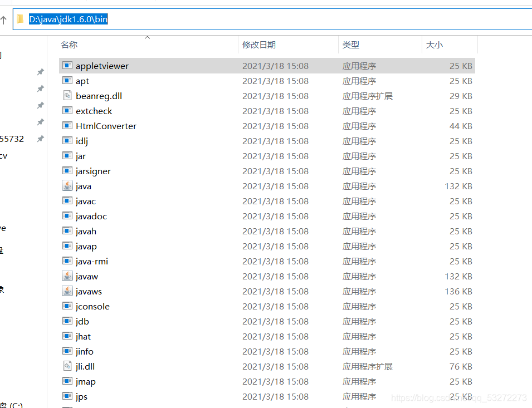Open the 55732 item in sidebar
Image resolution: width=532 pixels, height=408 pixels.
tap(12, 139)
